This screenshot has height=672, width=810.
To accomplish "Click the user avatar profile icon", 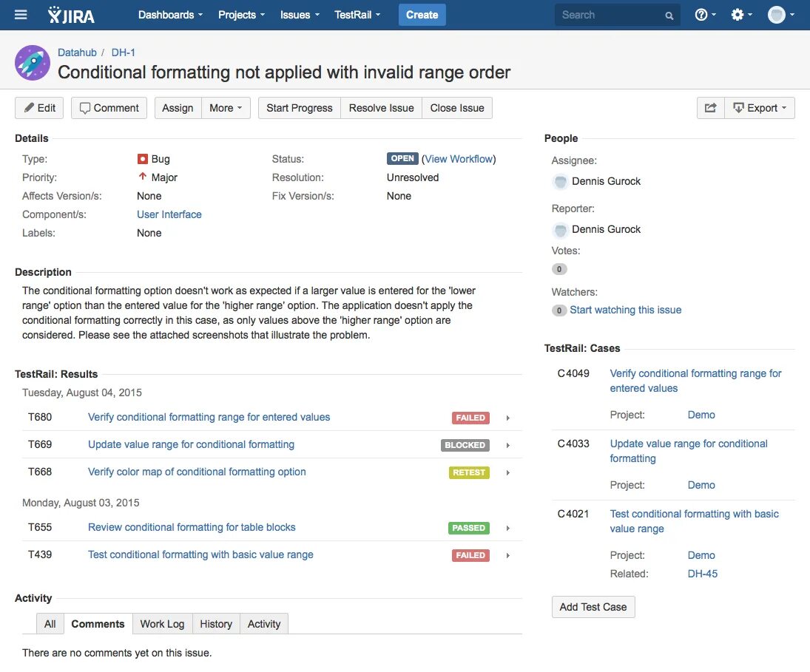I will point(776,14).
